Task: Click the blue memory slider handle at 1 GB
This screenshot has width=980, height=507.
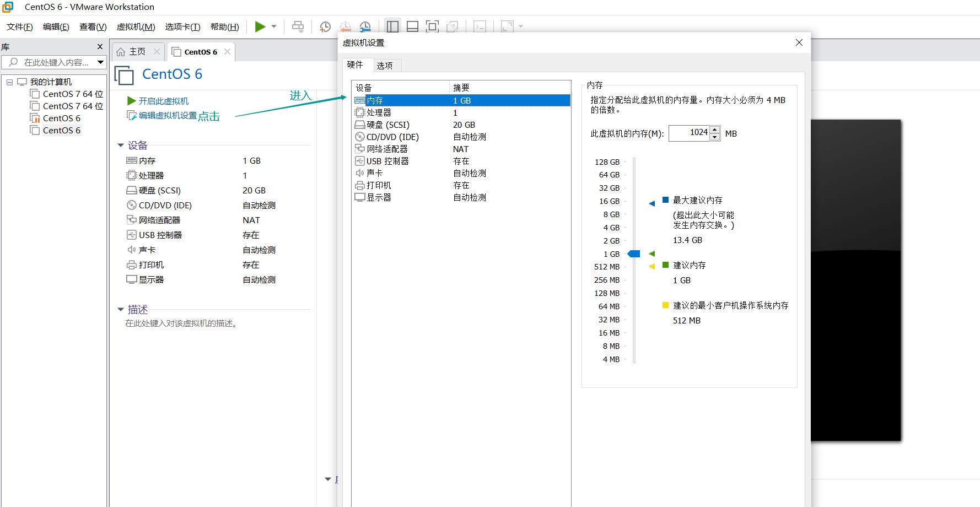Action: pos(634,254)
